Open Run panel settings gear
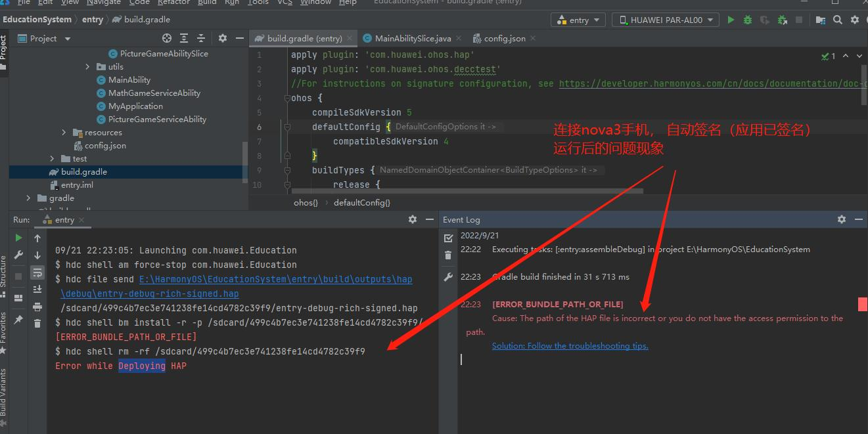 click(413, 219)
